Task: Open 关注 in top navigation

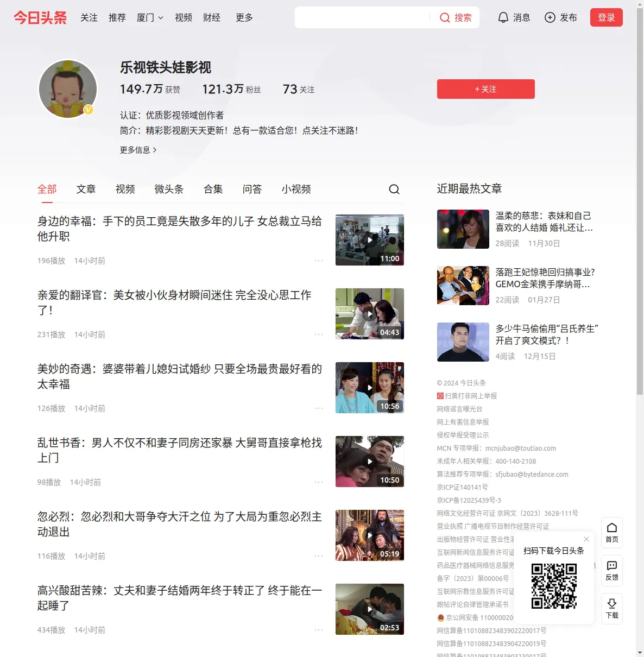Action: (89, 17)
